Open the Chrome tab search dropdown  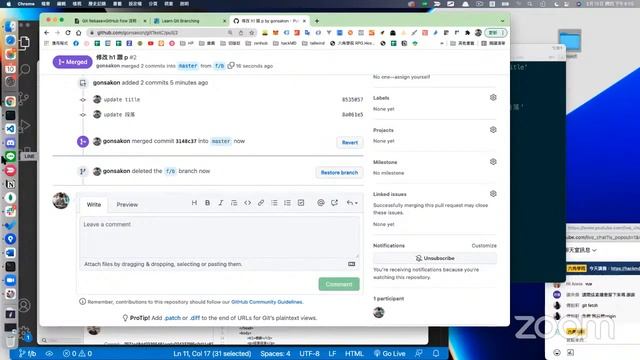pyautogui.click(x=502, y=21)
